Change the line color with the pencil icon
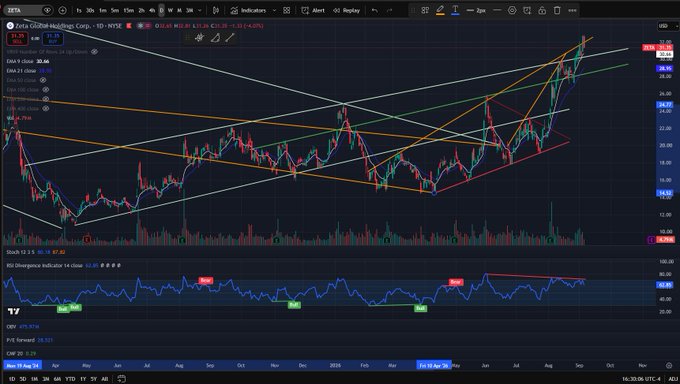Screen dimensions: 680x384 (x=440, y=10)
